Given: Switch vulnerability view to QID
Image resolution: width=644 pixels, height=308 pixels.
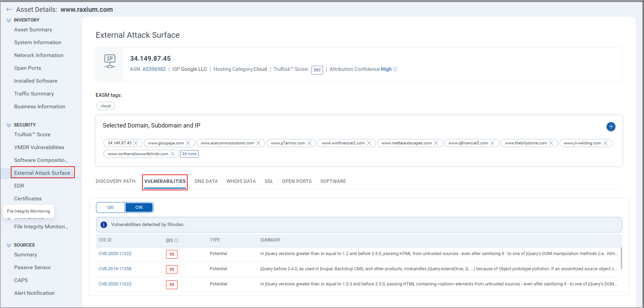Looking at the screenshot, I should [x=110, y=207].
